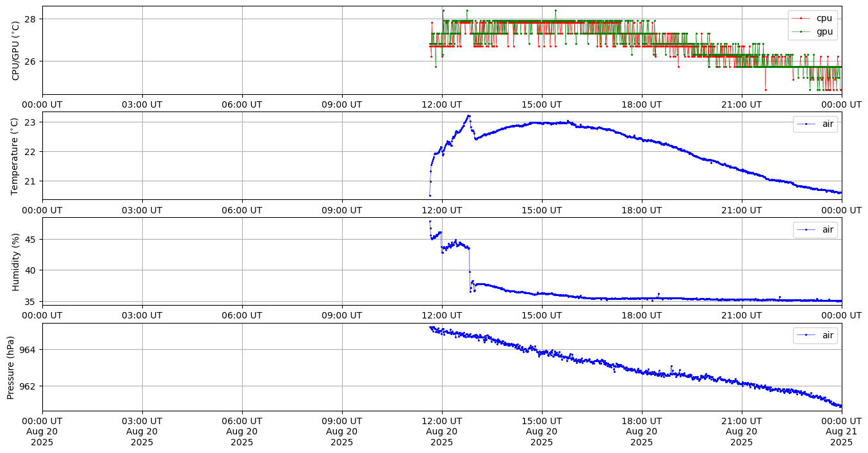This screenshot has width=868, height=453.
Task: Click the 35 tick on the Humidity axis
Action: click(31, 301)
